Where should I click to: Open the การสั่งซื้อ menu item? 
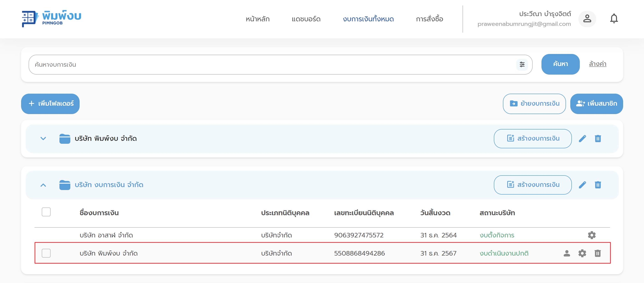[x=429, y=19]
